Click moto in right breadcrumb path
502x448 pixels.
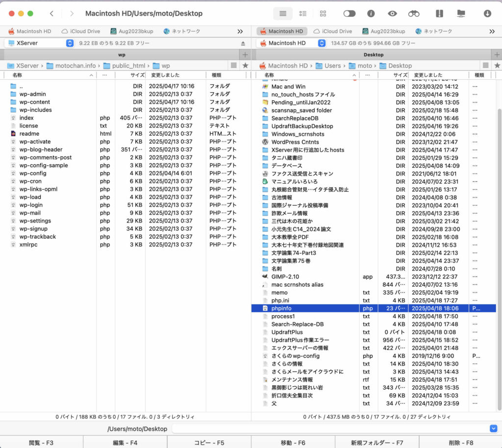pos(361,66)
